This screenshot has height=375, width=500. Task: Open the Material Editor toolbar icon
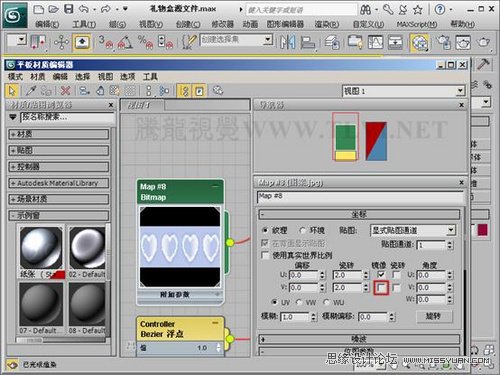pyautogui.click(x=420, y=42)
